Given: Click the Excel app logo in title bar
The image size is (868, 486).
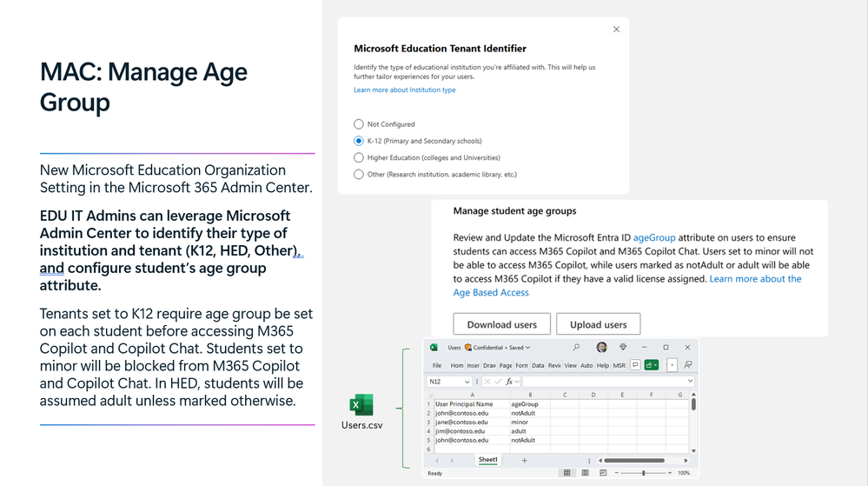Looking at the screenshot, I should (x=434, y=348).
